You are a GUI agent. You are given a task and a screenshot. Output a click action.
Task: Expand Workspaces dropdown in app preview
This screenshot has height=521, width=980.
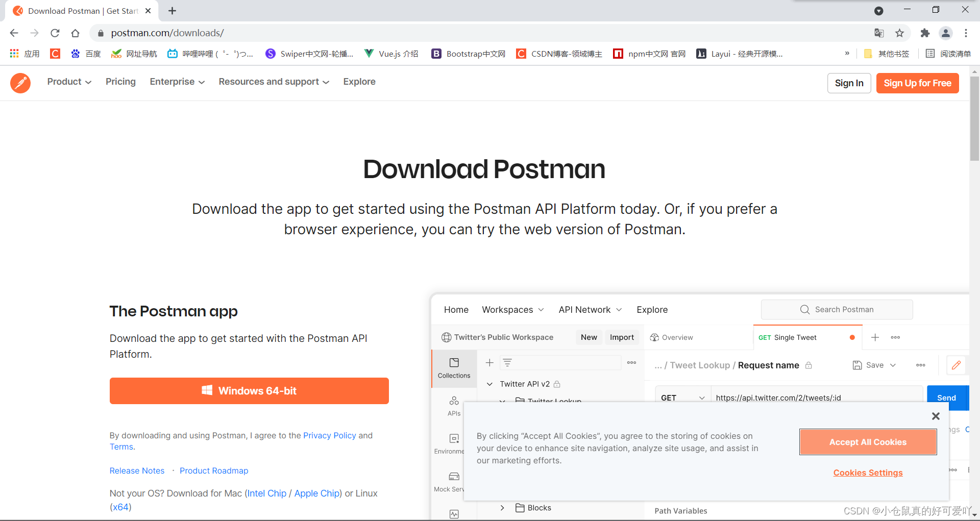pyautogui.click(x=513, y=310)
